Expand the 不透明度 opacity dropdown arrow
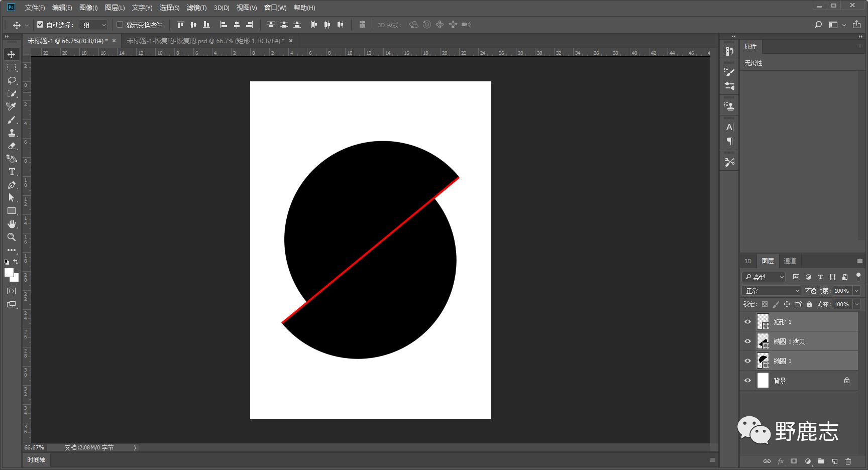Image resolution: width=868 pixels, height=470 pixels. tap(856, 291)
